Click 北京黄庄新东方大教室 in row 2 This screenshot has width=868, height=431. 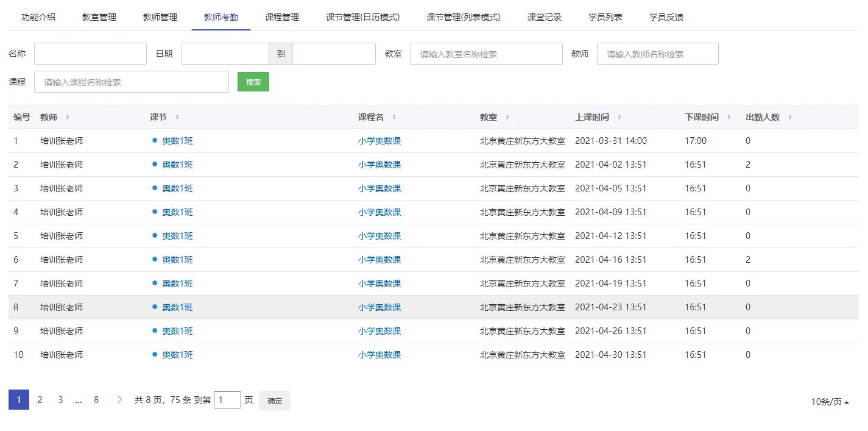coord(523,165)
